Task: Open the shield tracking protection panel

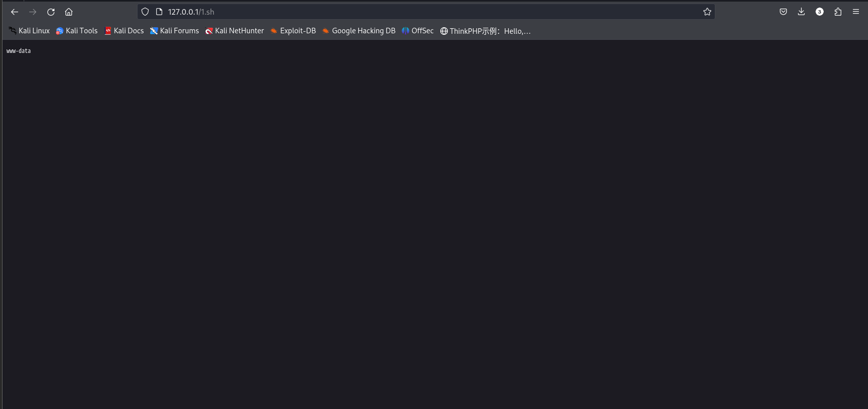Action: [145, 12]
